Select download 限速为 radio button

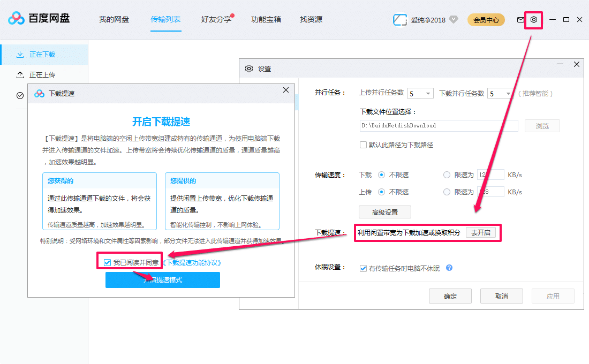(447, 175)
